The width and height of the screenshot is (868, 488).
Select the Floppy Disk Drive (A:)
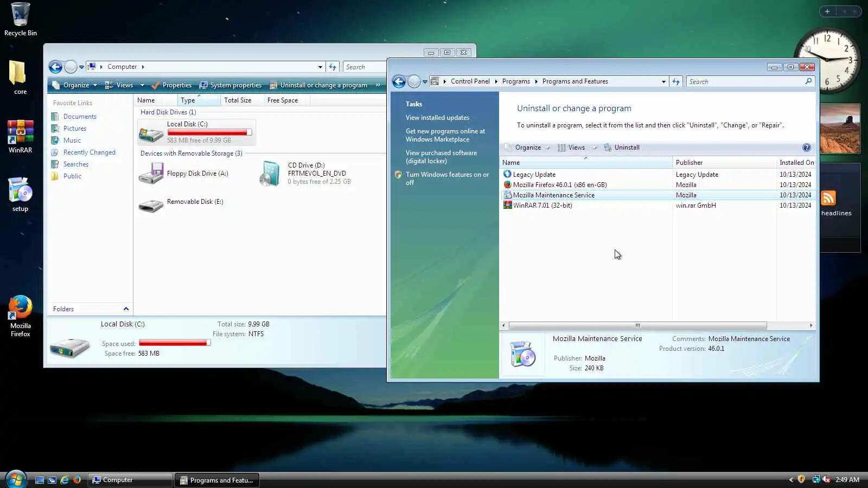(x=184, y=174)
